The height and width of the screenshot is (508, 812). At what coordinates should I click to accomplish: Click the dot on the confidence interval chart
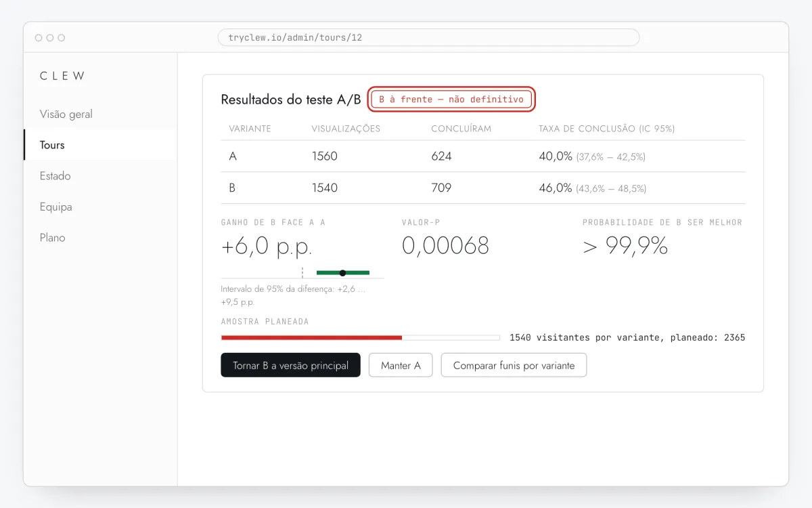pyautogui.click(x=342, y=273)
